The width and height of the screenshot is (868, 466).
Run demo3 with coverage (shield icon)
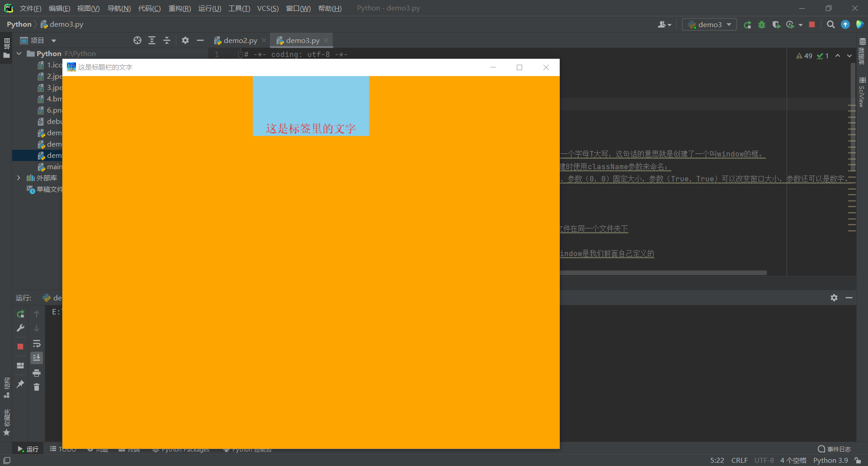777,25
